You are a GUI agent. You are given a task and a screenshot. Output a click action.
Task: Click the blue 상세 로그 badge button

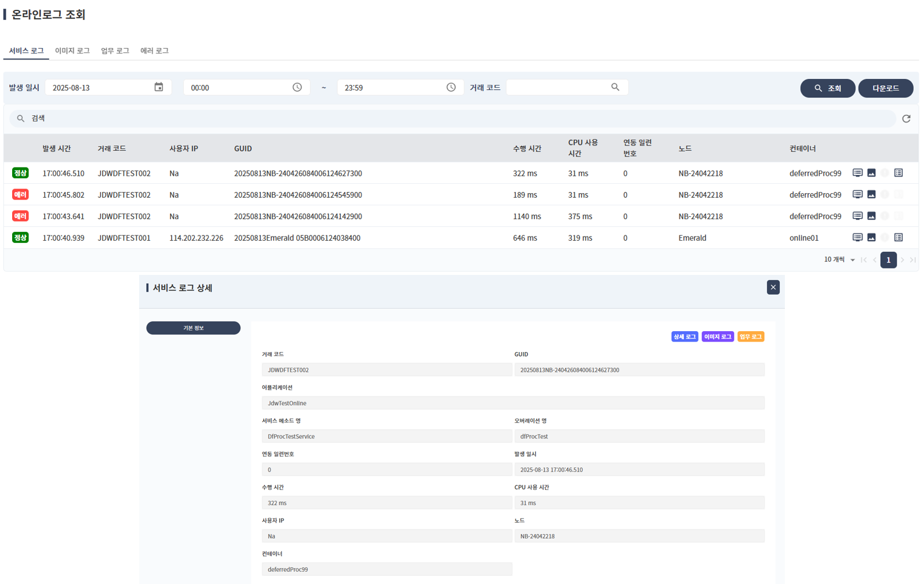click(x=684, y=336)
